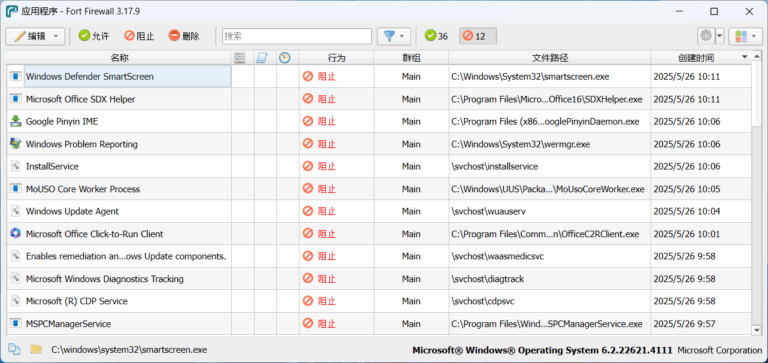This screenshot has width=768, height=363.
Task: Focus the 搜索 search field
Action: pyautogui.click(x=297, y=36)
